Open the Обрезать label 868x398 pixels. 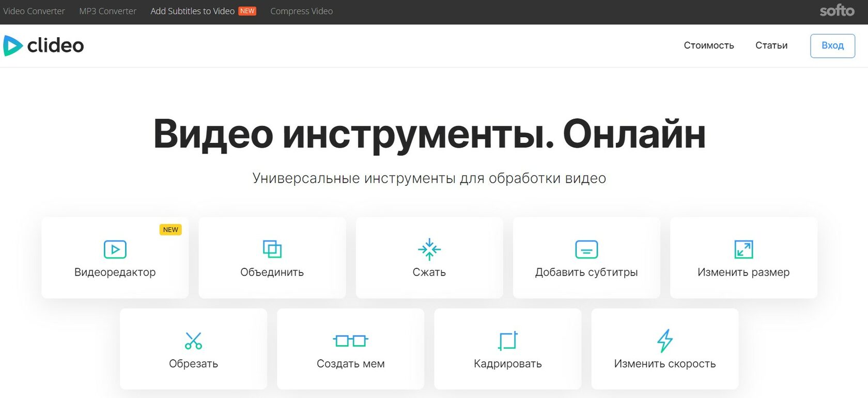click(x=193, y=363)
